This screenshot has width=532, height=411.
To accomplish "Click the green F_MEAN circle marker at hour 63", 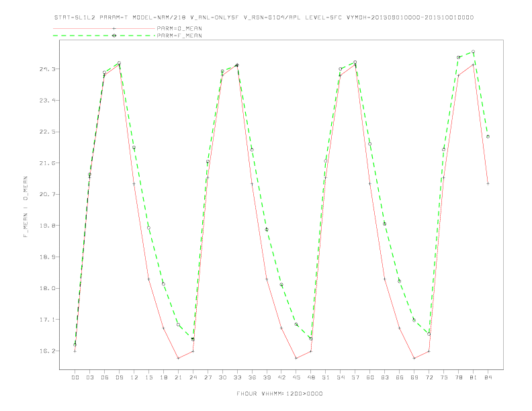I will (384, 224).
